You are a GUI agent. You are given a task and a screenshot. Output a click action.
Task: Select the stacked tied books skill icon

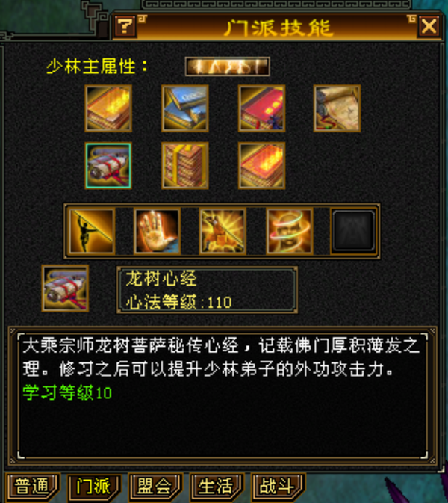(x=185, y=165)
